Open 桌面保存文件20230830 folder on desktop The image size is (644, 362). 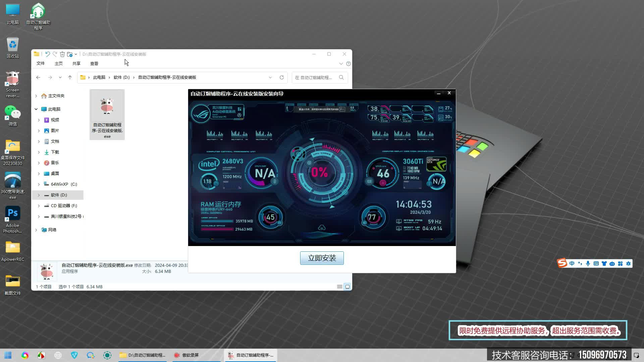(x=13, y=153)
